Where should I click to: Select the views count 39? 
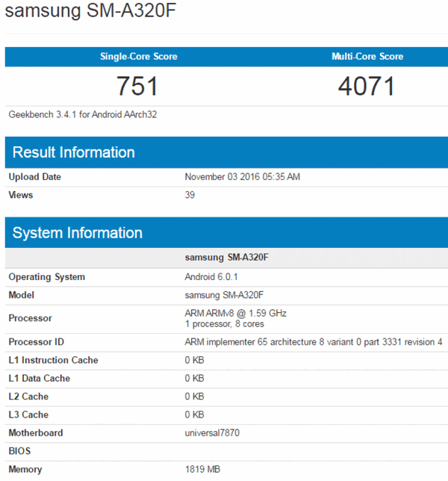pos(190,195)
